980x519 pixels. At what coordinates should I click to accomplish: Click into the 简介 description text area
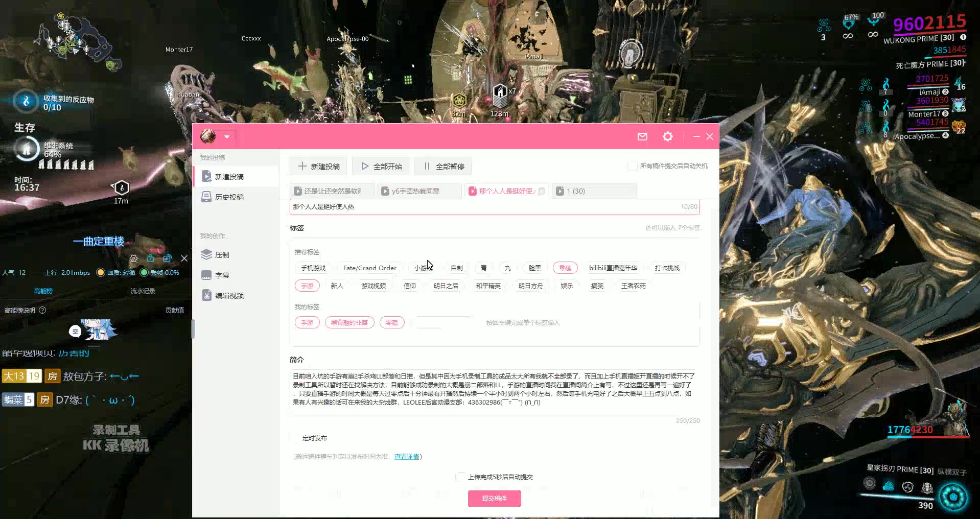click(495, 392)
